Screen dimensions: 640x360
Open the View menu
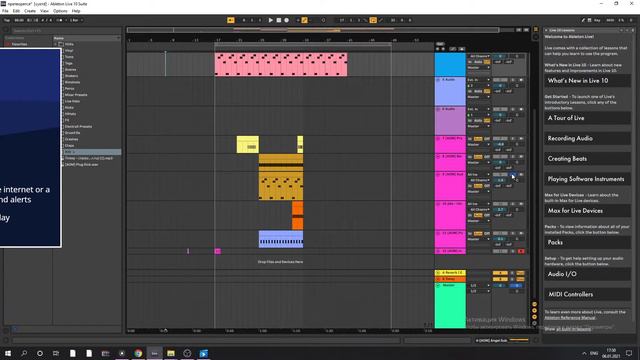click(44, 11)
